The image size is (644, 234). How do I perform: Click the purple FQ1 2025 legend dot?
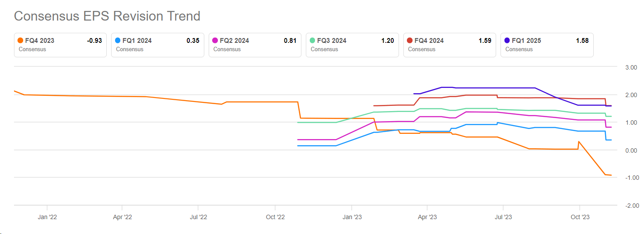click(507, 41)
